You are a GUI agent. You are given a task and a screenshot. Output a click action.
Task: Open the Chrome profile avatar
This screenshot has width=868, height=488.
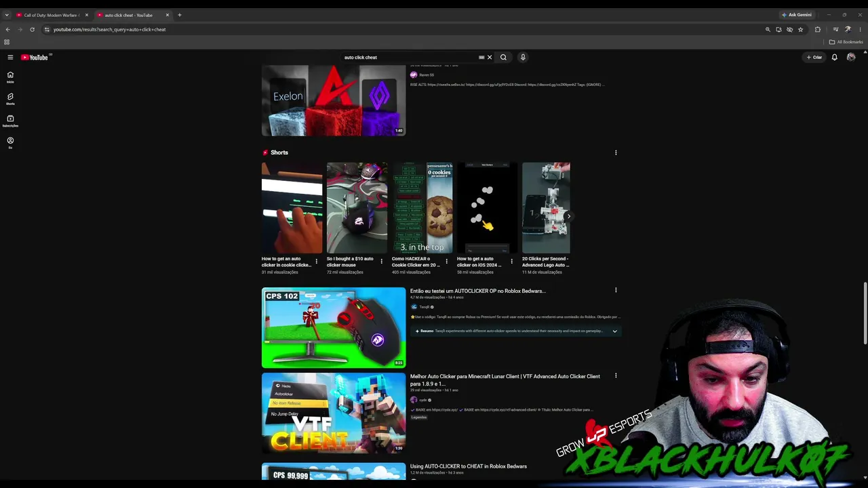[848, 30]
